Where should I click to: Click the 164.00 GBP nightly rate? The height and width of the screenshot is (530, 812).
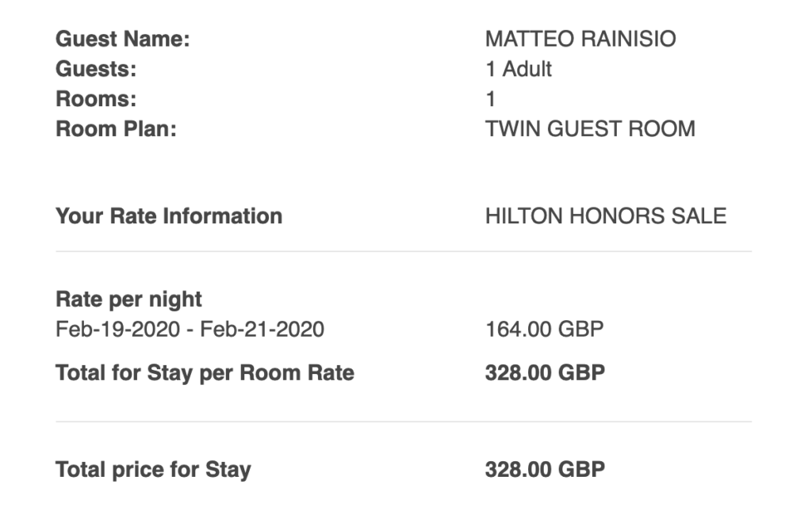[x=544, y=330]
